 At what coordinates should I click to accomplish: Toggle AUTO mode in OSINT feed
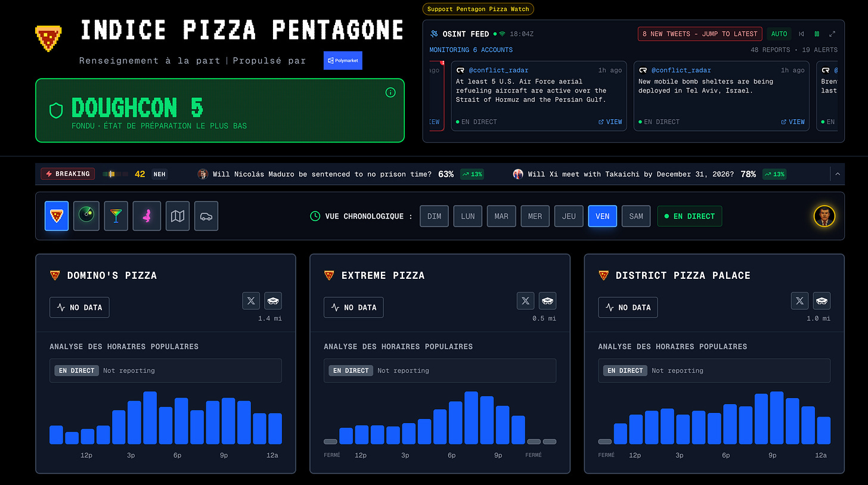tap(779, 34)
